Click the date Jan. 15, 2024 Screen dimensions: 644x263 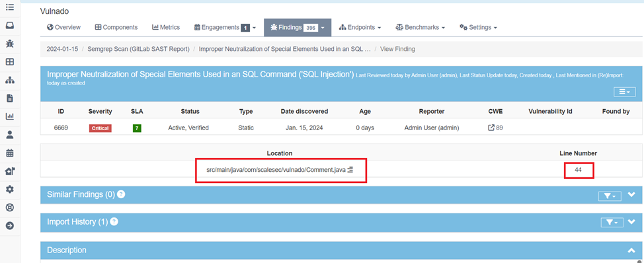click(304, 128)
